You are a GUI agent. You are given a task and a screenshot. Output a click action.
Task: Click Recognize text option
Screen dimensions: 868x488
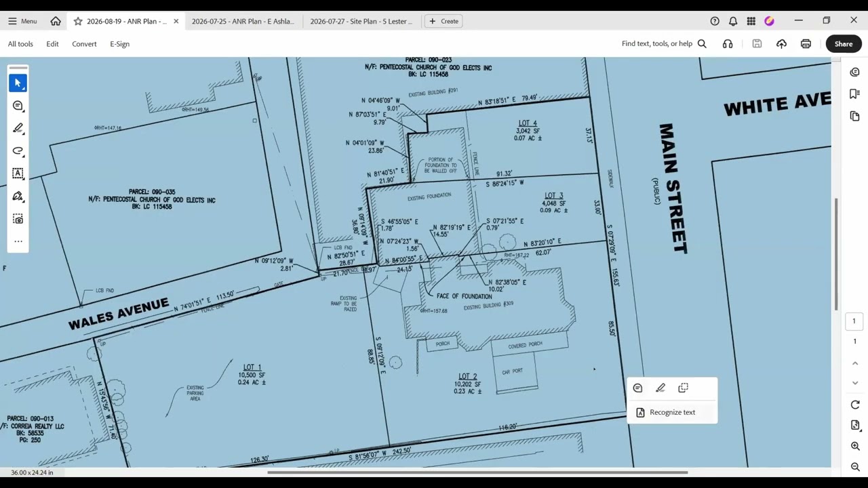coord(672,412)
